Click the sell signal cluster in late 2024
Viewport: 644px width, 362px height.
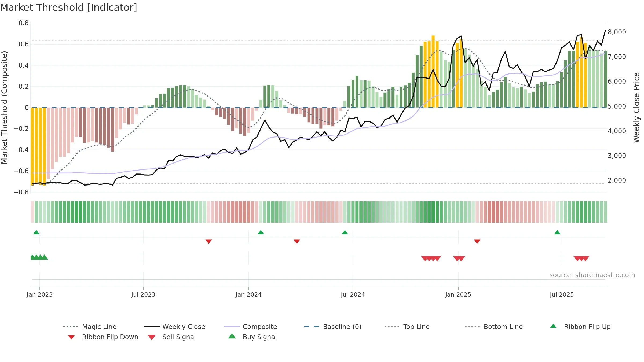(x=431, y=259)
